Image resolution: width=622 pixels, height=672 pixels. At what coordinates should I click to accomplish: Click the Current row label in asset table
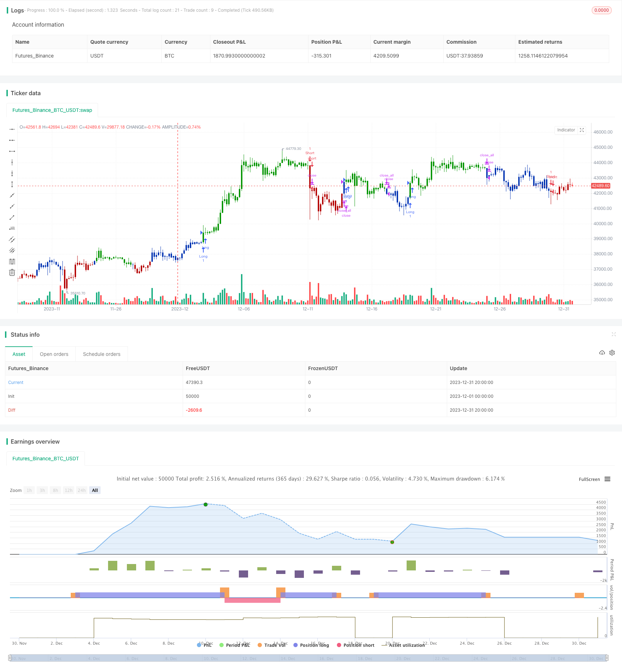point(16,383)
